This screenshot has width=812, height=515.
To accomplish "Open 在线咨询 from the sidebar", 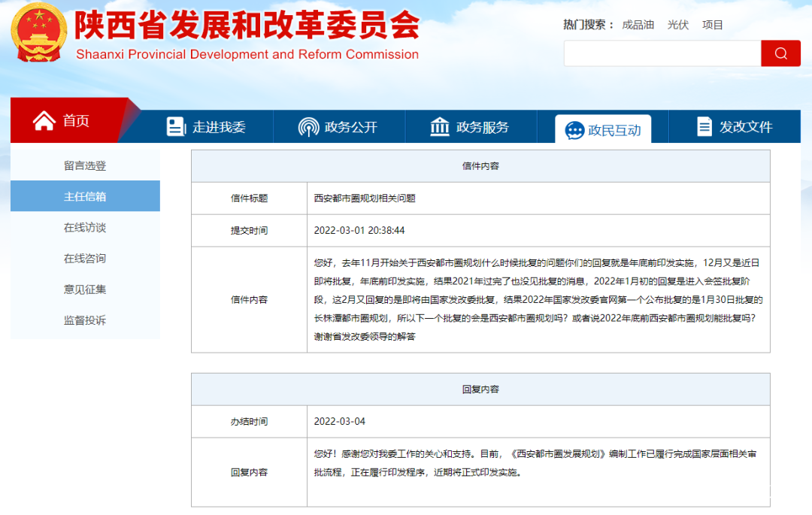I will pos(85,259).
